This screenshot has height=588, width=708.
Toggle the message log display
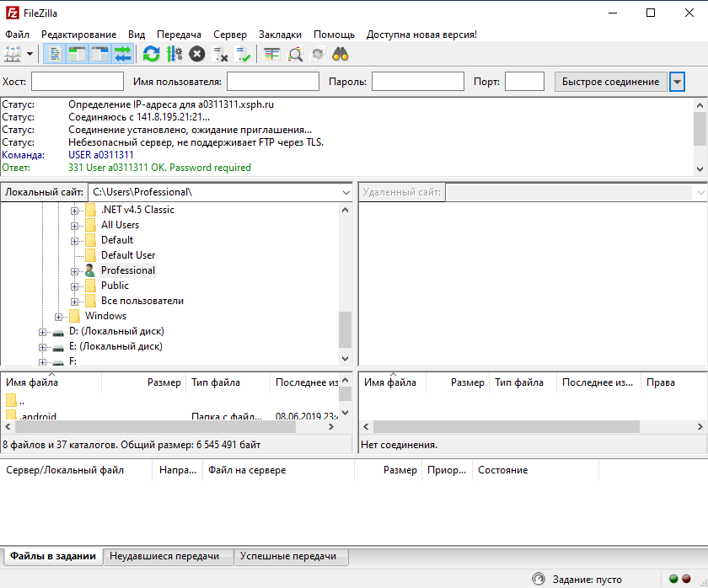point(55,55)
